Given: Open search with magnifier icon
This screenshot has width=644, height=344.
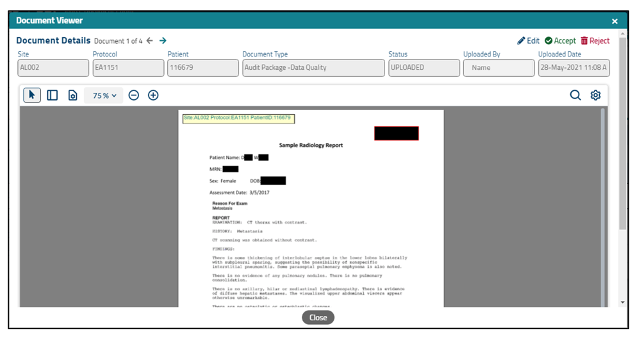Looking at the screenshot, I should click(x=575, y=95).
